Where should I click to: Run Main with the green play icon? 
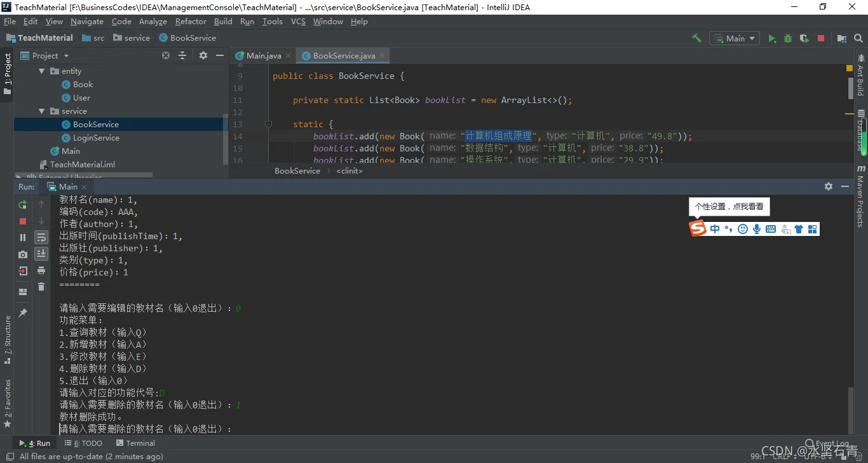772,38
